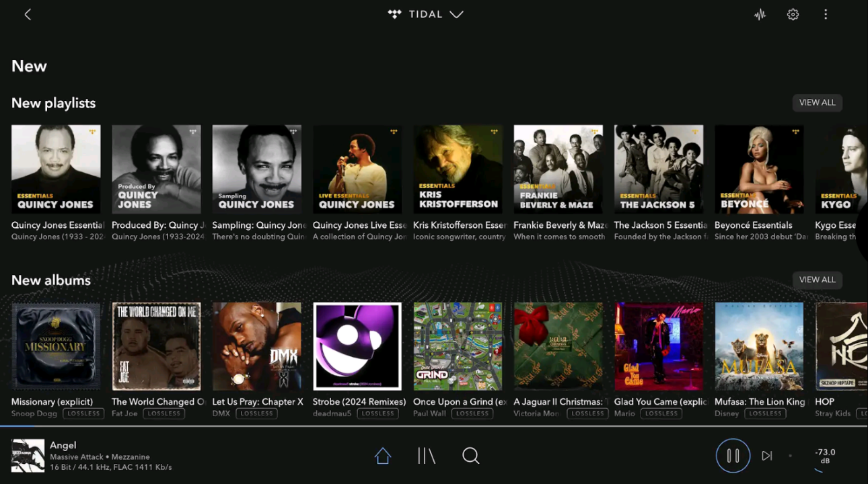868x484 pixels.
Task: Open The World Changed On Me album cover
Action: click(x=156, y=346)
